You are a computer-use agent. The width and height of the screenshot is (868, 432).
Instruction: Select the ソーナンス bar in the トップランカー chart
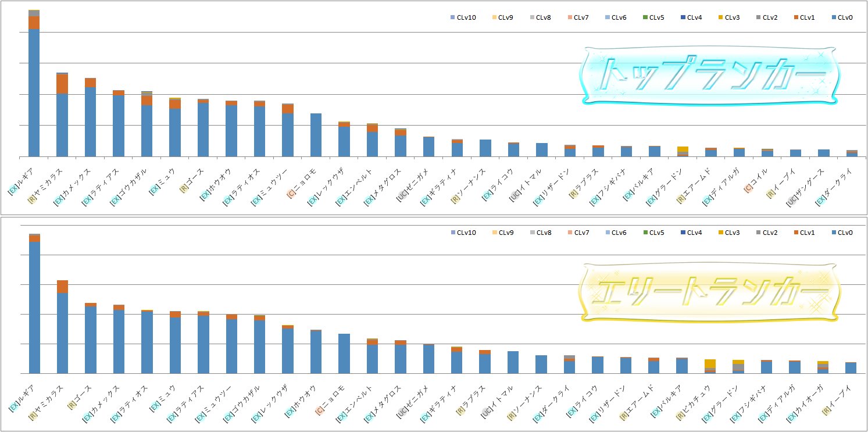point(485,148)
